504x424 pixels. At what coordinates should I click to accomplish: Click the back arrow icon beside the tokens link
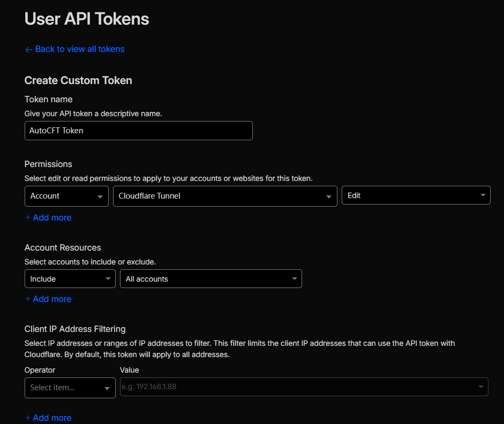[28, 49]
